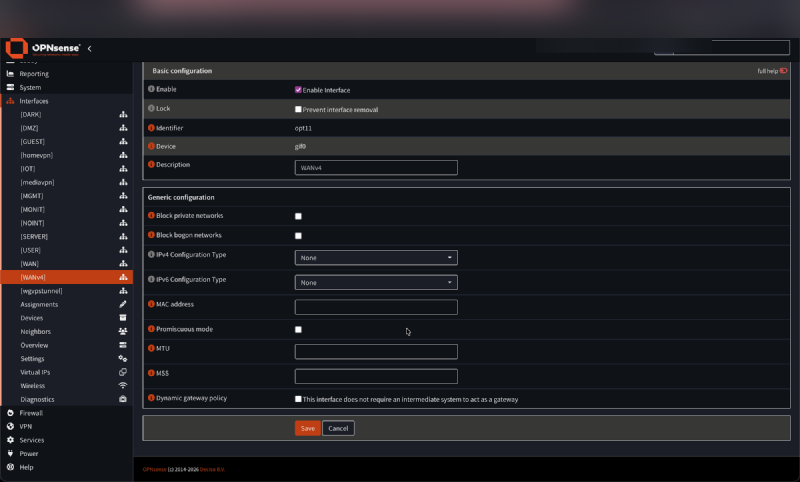This screenshot has height=482, width=800.
Task: Click network icon beside [SERVER] interface
Action: coord(123,236)
